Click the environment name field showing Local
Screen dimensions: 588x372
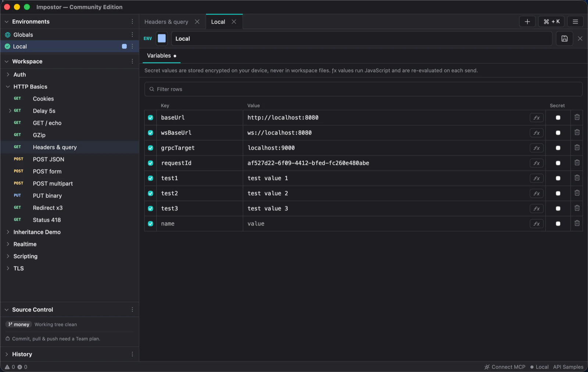pos(362,39)
